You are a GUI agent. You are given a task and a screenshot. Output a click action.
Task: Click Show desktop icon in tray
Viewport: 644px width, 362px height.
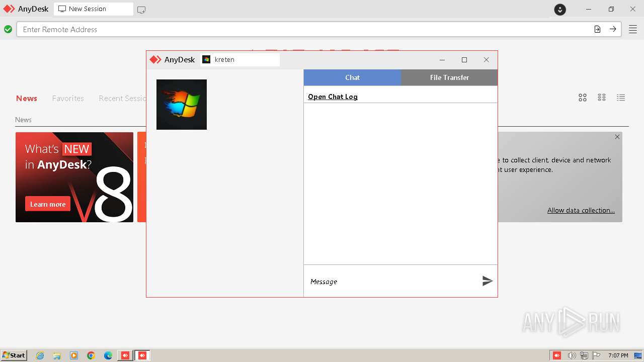pos(638,355)
